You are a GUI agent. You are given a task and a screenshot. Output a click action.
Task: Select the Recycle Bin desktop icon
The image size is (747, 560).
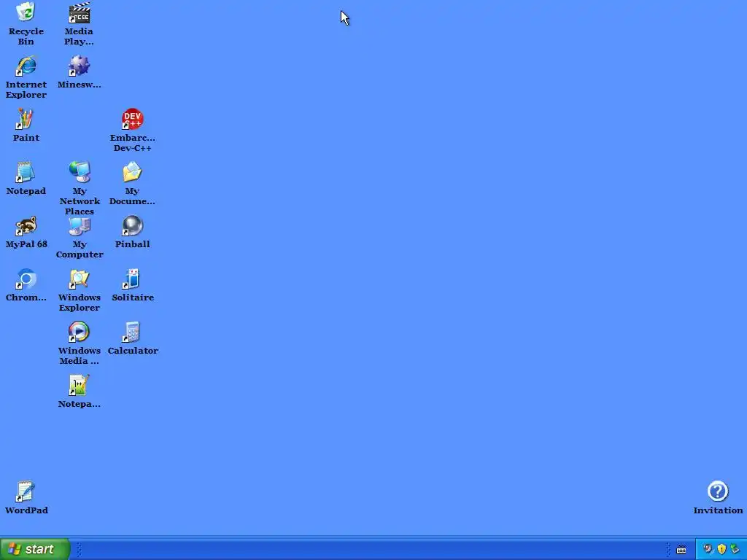(26, 12)
